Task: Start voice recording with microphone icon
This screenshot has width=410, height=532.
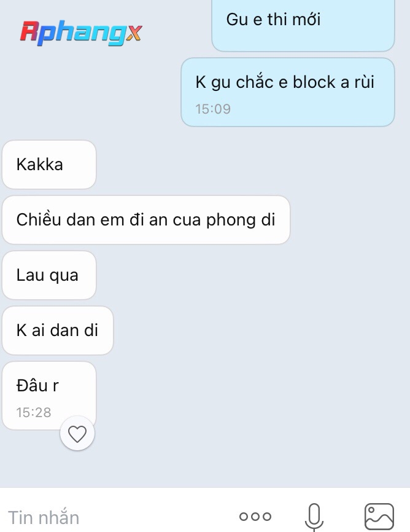Action: pos(314,517)
